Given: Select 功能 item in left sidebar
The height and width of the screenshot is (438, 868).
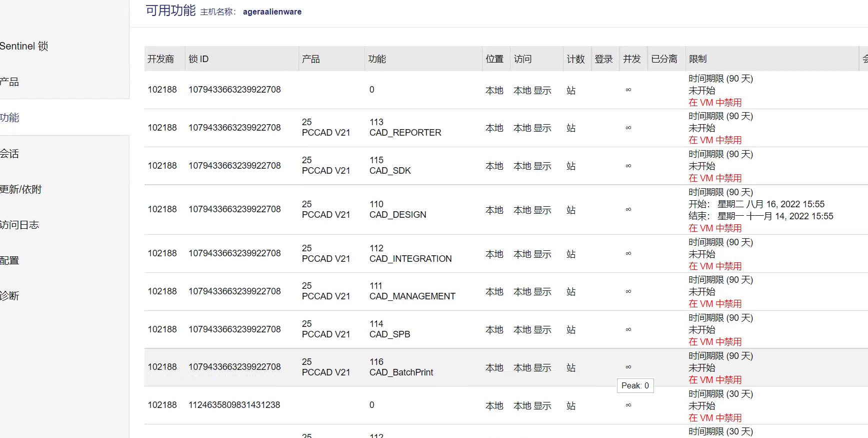Looking at the screenshot, I should (9, 118).
